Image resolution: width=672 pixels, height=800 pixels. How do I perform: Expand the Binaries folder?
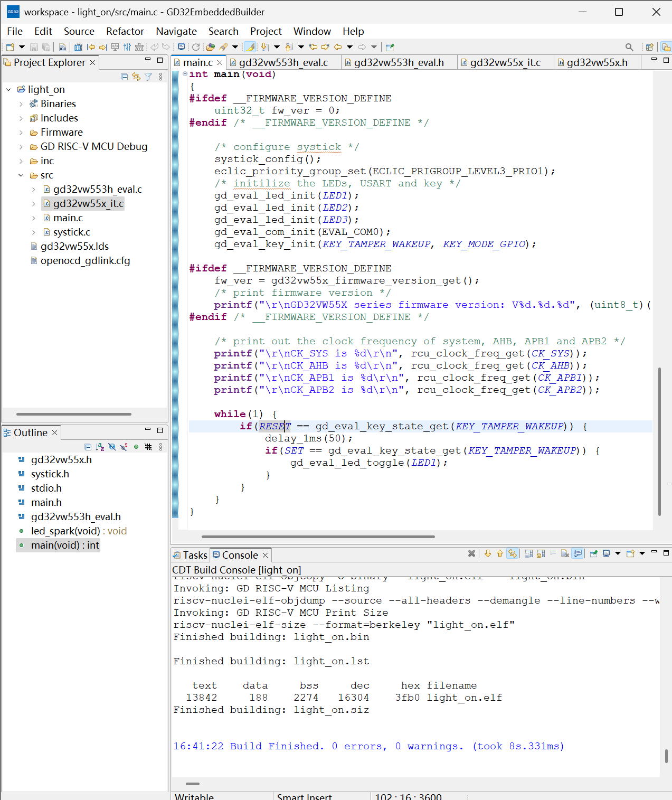point(21,104)
